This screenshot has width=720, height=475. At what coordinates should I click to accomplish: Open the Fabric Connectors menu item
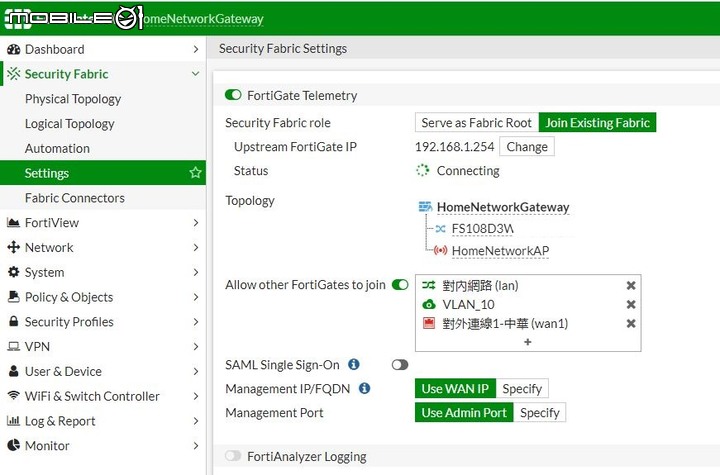point(75,198)
